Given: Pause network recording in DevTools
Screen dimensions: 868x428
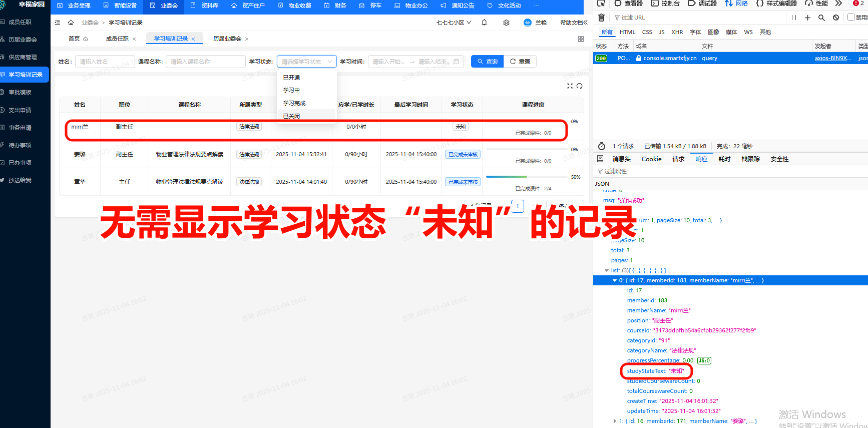Looking at the screenshot, I should [x=794, y=18].
